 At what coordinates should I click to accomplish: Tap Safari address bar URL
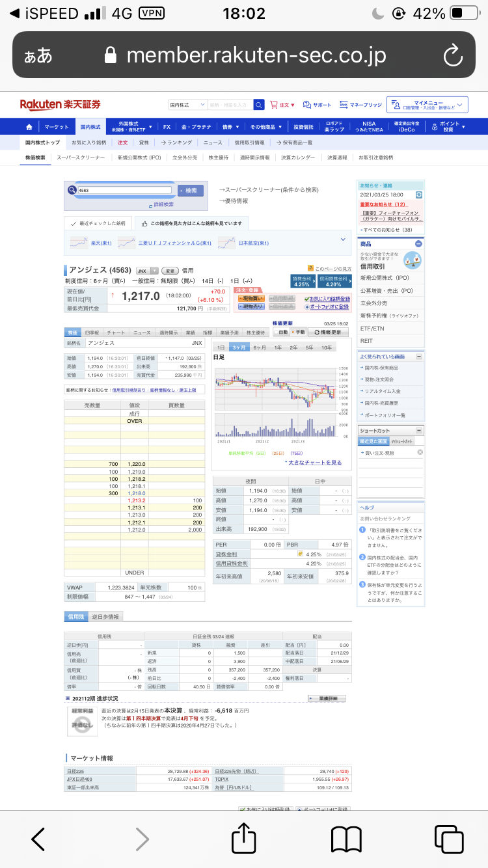pos(256,55)
